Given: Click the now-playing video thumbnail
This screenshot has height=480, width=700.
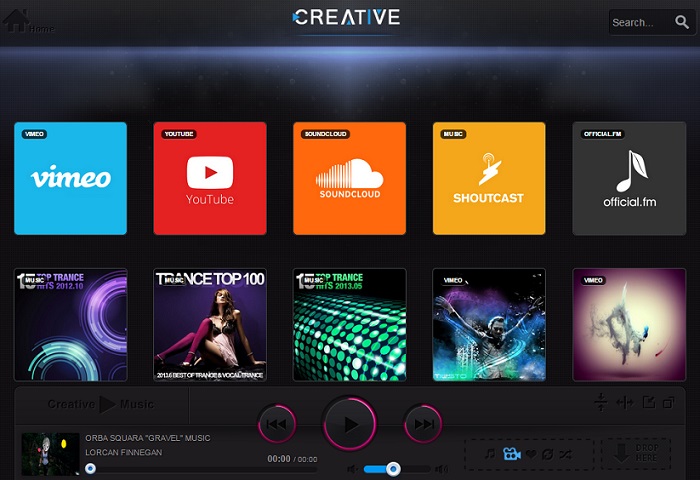Looking at the screenshot, I should 50,454.
